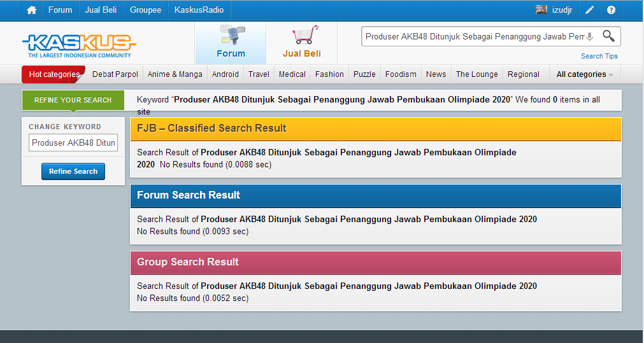Click the izudjr user avatar

[541, 10]
